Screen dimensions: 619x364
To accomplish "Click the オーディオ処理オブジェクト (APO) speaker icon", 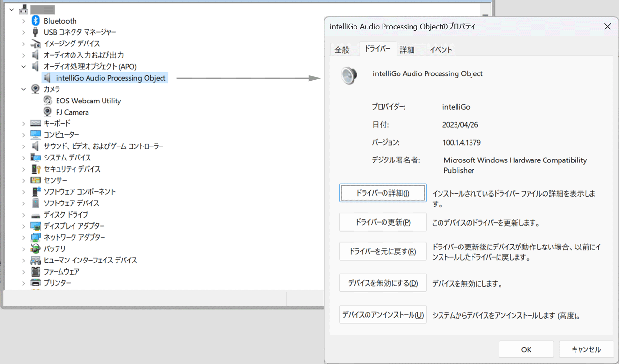I will tap(35, 66).
